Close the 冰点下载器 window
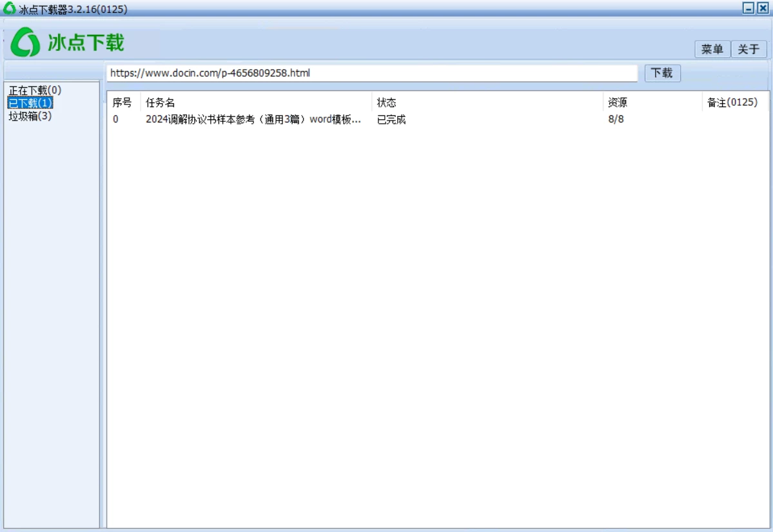Viewport: 773px width, 532px height. point(763,8)
